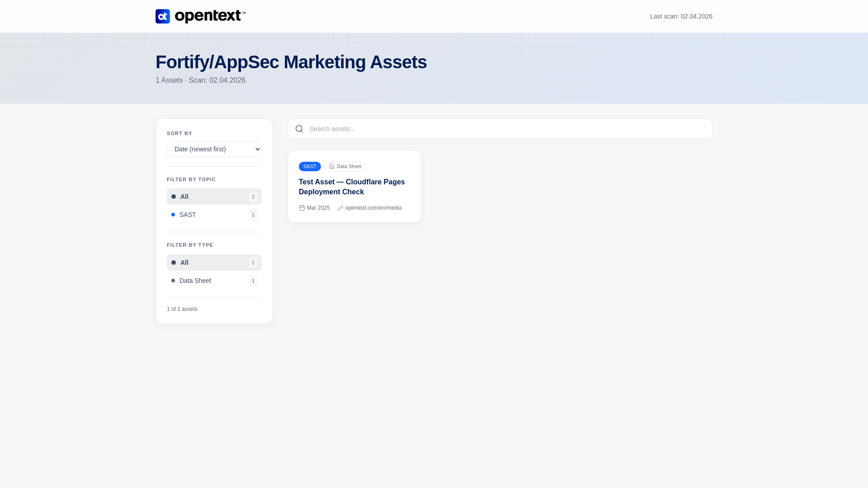Click the document icon in Data Sheet tag

pos(332,166)
